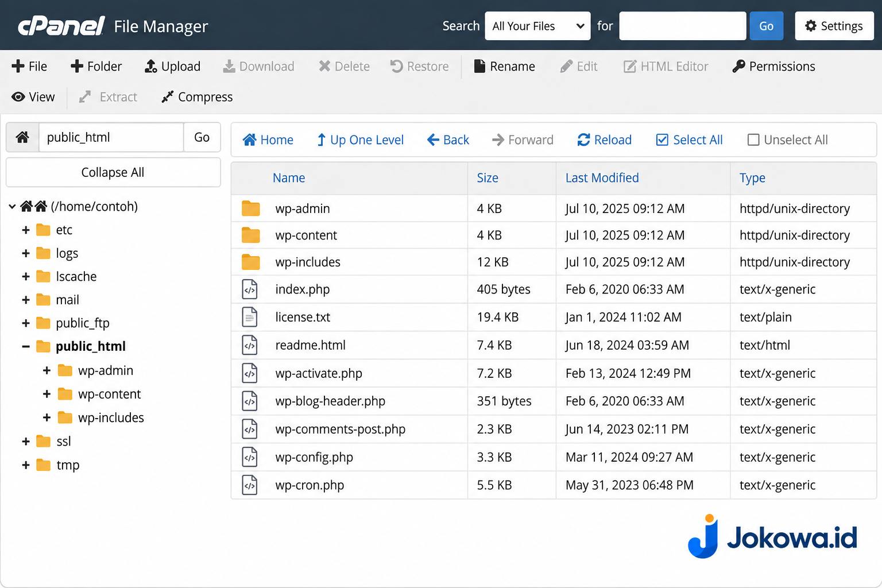
Task: Expand the logs folder in tree
Action: pyautogui.click(x=26, y=253)
